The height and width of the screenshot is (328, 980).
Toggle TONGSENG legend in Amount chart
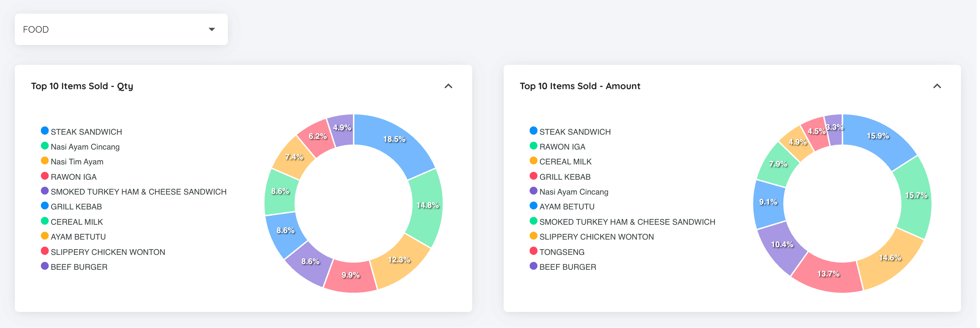tap(557, 252)
